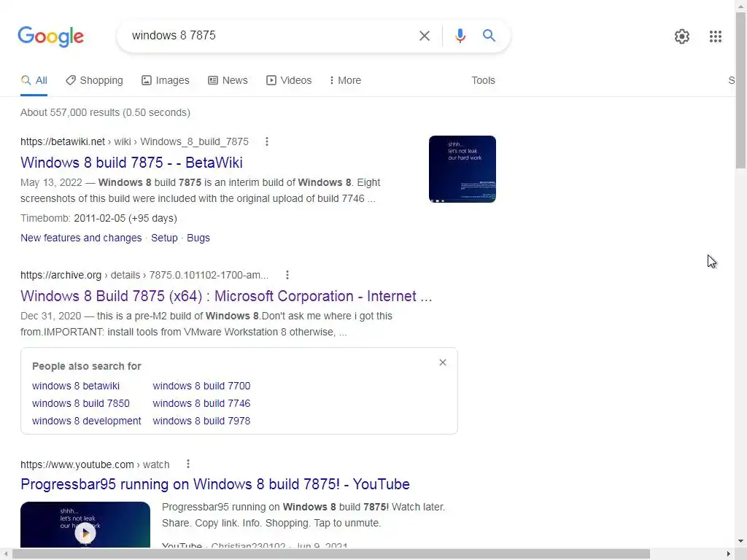
Task: Search for windows 8 build 7978 suggestion
Action: pos(201,421)
